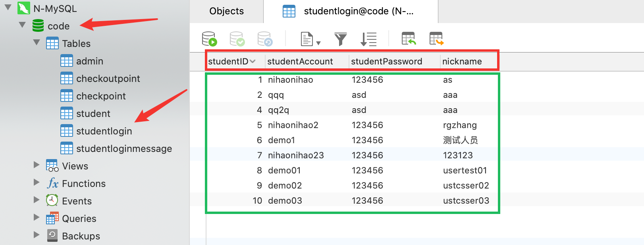
Task: Collapse the Tables node
Action: 37,43
